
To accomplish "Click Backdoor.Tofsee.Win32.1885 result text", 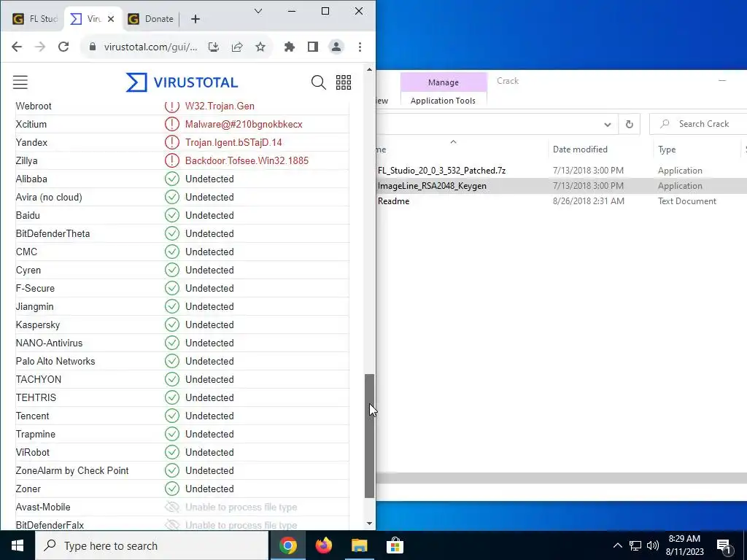I will click(247, 160).
